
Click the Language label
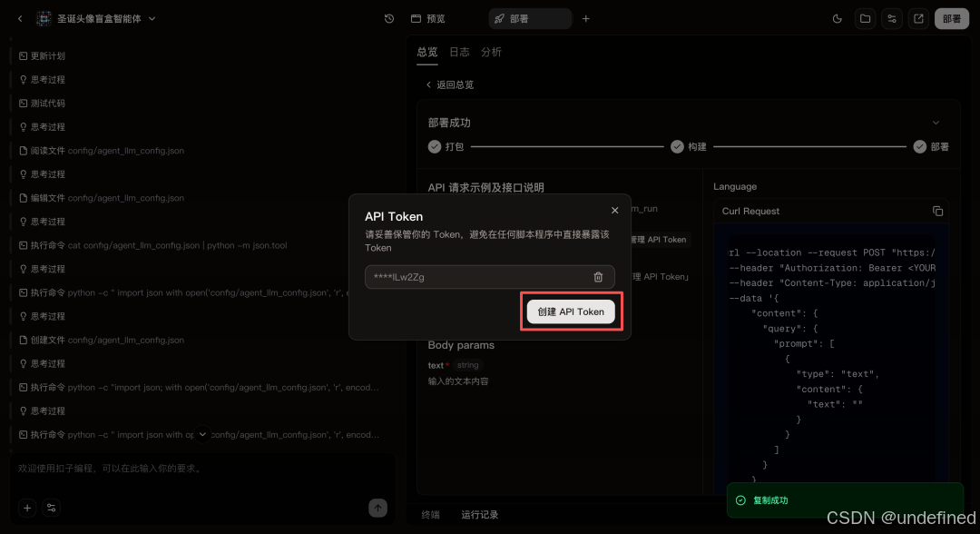pos(735,186)
